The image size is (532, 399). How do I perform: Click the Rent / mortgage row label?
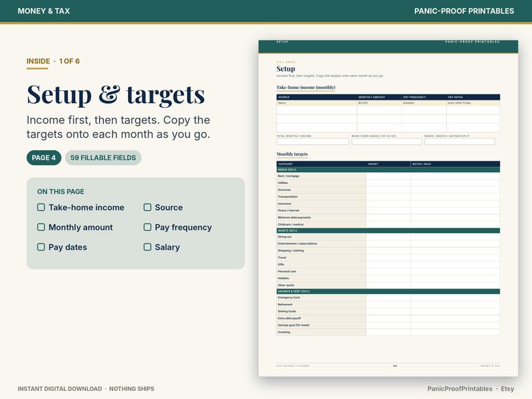tap(288, 176)
